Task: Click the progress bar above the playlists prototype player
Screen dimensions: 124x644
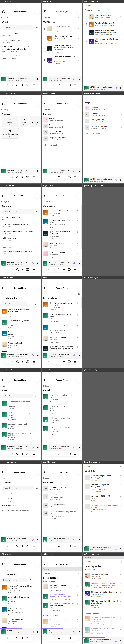Action: [104, 177]
